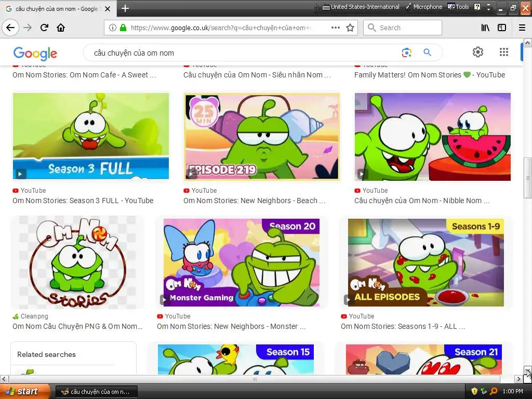532x399 pixels.
Task: Open 'Om Nom Stories: Om Nom Cafe' link
Action: pos(84,75)
